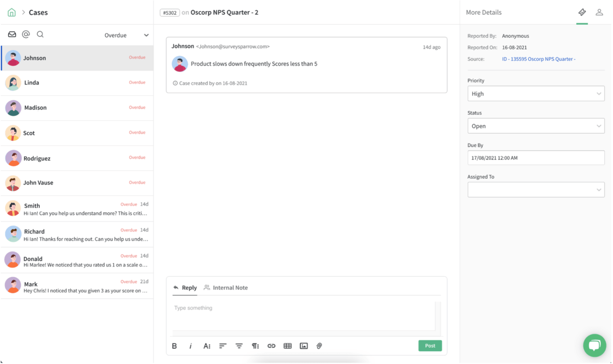Select the email filter icon above the case list
613x364 pixels.
12,34
